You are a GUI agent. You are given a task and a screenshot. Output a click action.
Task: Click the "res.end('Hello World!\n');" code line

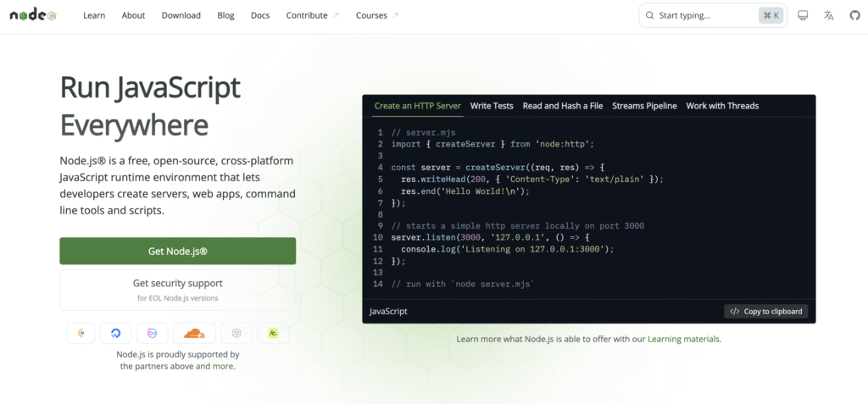[466, 191]
